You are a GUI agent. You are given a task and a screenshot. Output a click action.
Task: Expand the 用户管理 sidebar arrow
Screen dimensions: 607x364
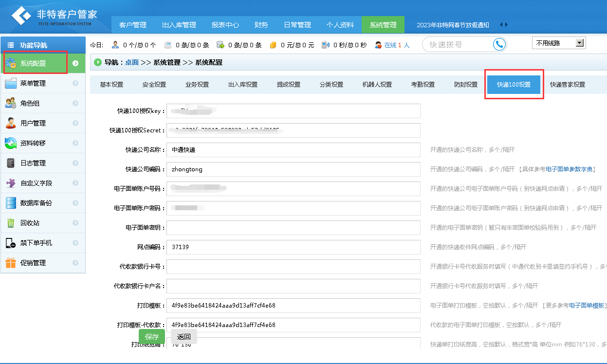point(75,123)
